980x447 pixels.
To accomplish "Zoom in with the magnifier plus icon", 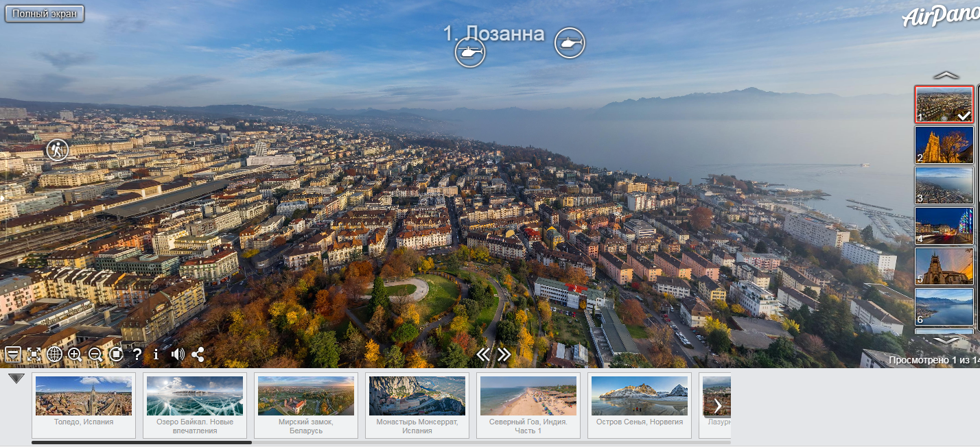I will pyautogui.click(x=75, y=354).
